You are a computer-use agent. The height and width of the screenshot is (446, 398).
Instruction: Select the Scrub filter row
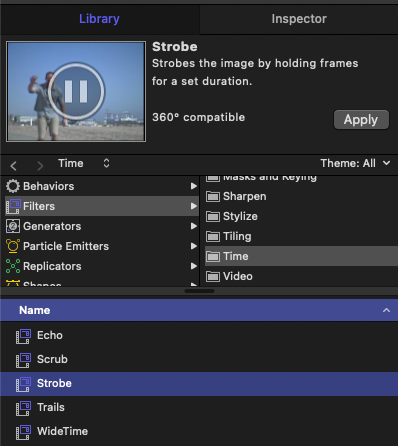[199, 359]
